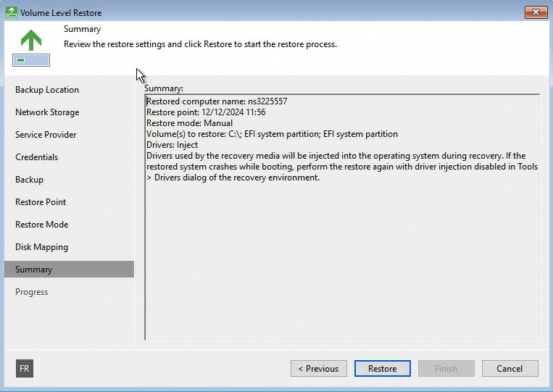Open the Restore Mode step

41,225
